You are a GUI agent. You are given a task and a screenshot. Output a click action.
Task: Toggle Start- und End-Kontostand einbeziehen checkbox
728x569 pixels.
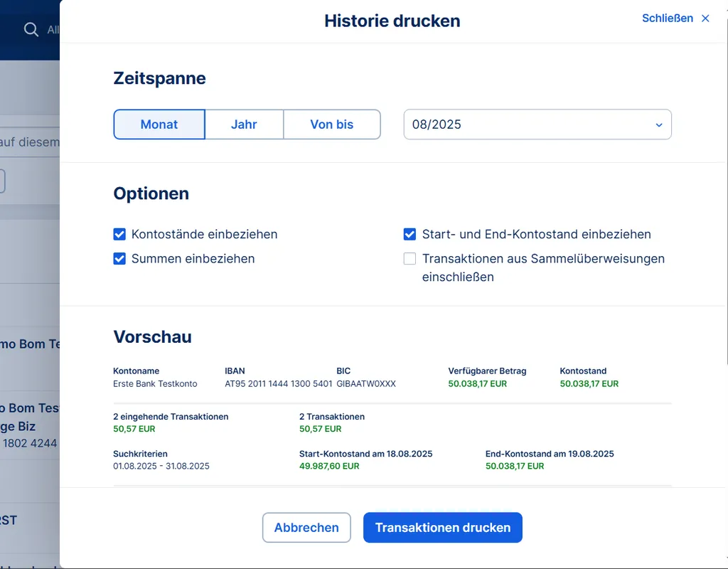[409, 234]
